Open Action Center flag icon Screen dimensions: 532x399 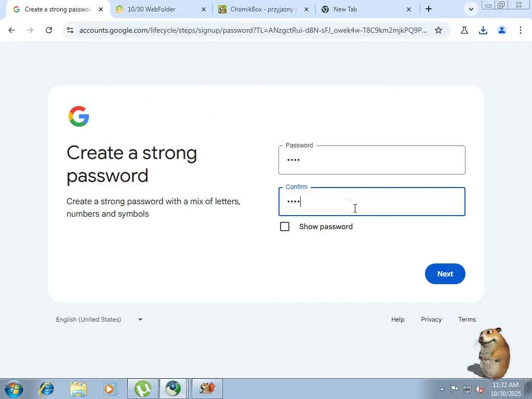(454, 389)
